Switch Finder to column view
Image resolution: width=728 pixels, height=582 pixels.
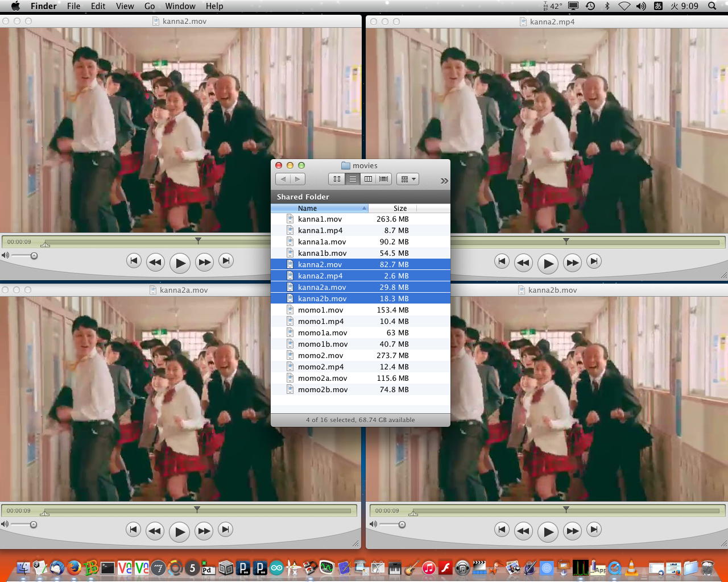coord(368,179)
